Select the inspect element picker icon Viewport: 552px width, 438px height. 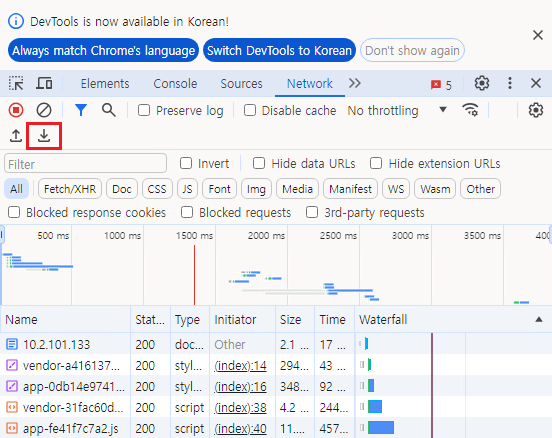pos(16,83)
